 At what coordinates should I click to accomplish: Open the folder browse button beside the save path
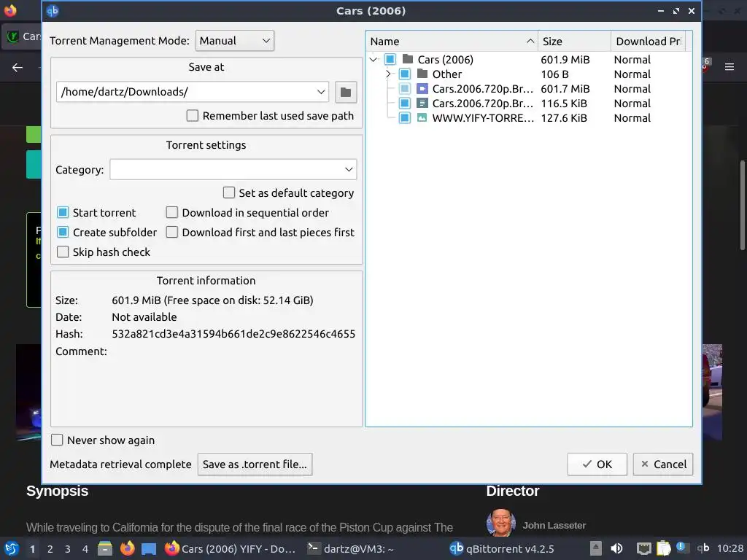[346, 92]
